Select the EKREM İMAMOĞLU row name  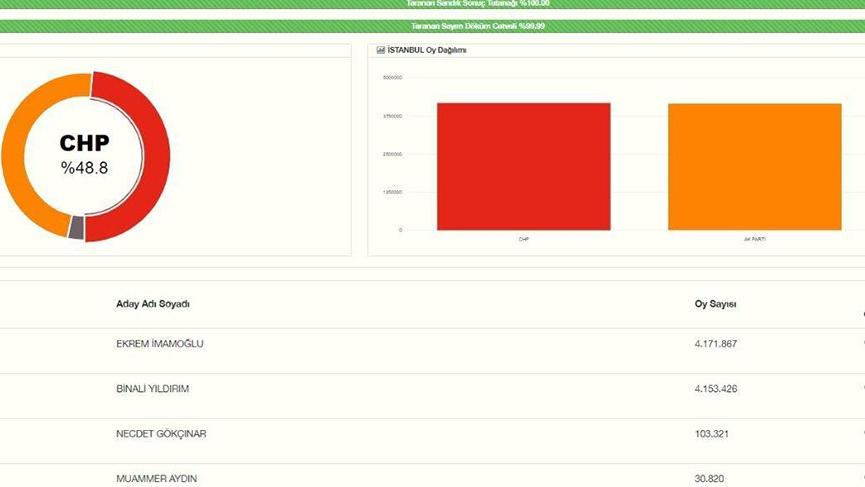click(x=159, y=344)
